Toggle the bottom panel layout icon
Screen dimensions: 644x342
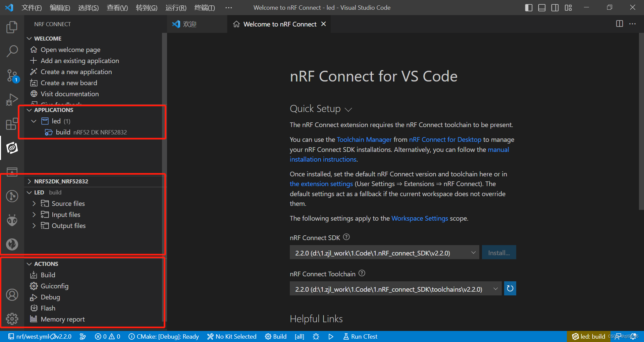coord(542,7)
